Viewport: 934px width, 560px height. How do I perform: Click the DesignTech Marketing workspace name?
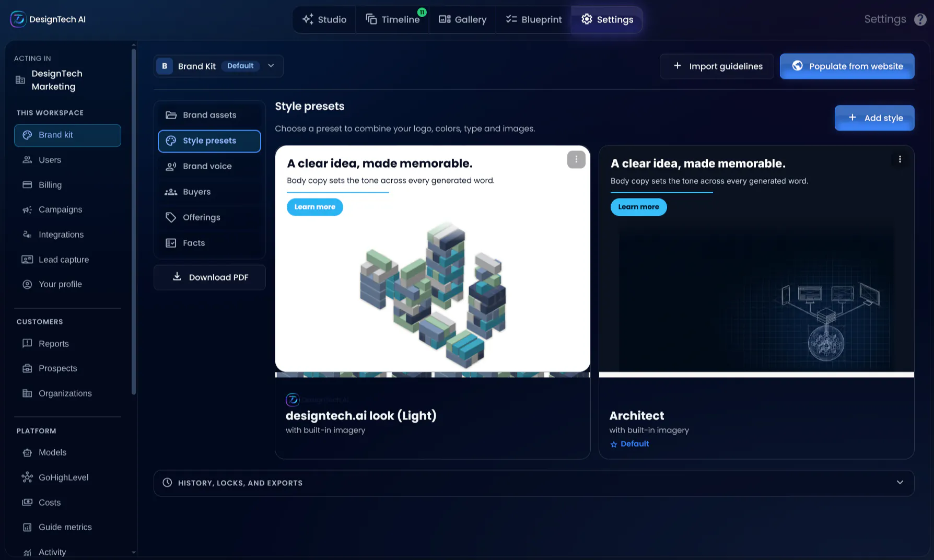click(x=57, y=80)
